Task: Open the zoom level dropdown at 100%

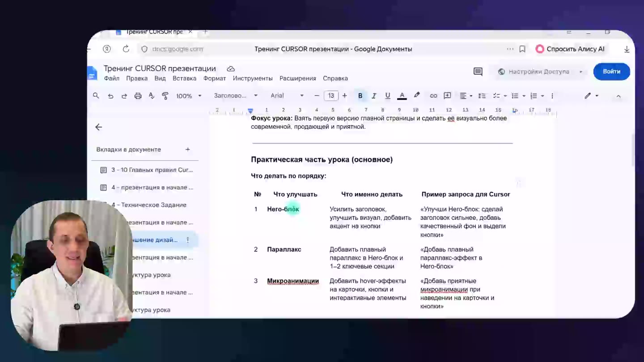Action: [189, 96]
